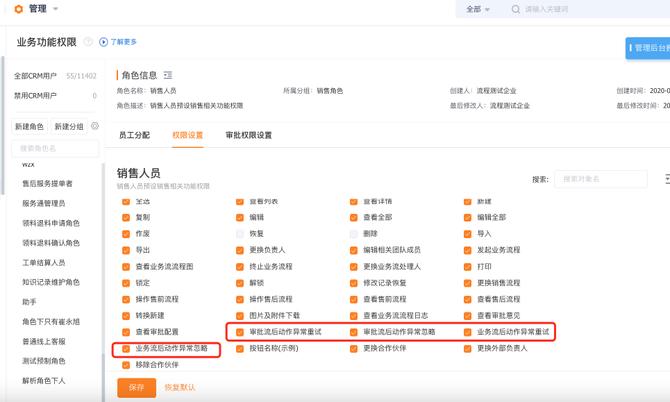
Task: Uncheck the 导出 permission checkbox
Action: 126,250
